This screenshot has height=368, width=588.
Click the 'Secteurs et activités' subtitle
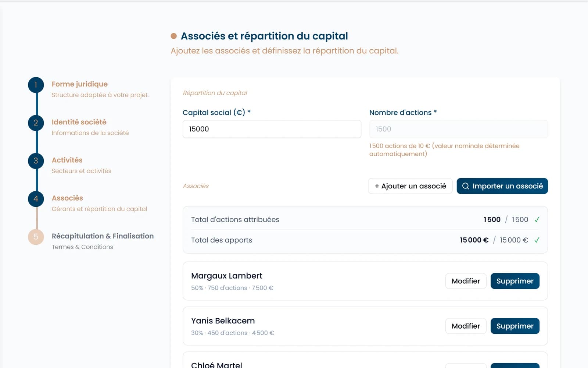[82, 171]
